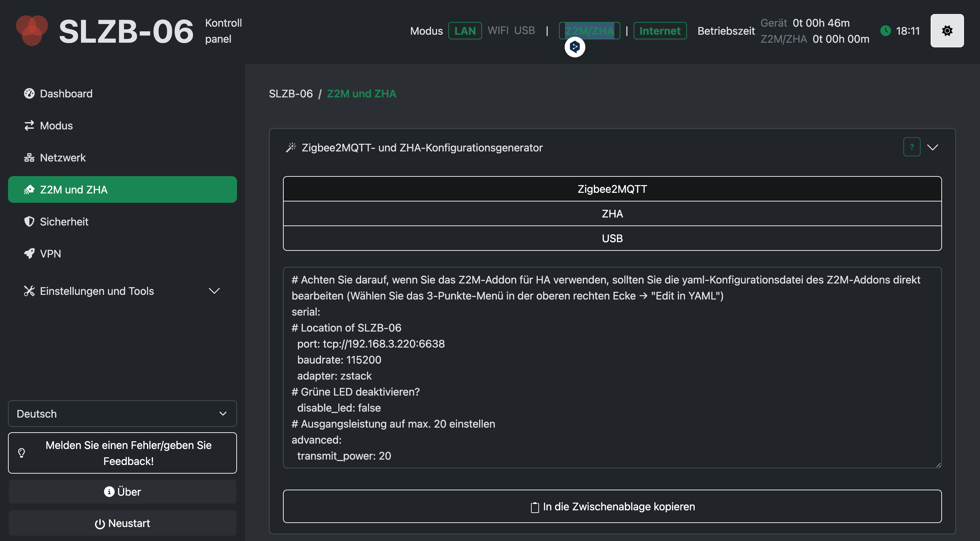The image size is (980, 541).
Task: Click the Z2M/ZHA status badge
Action: click(x=589, y=30)
